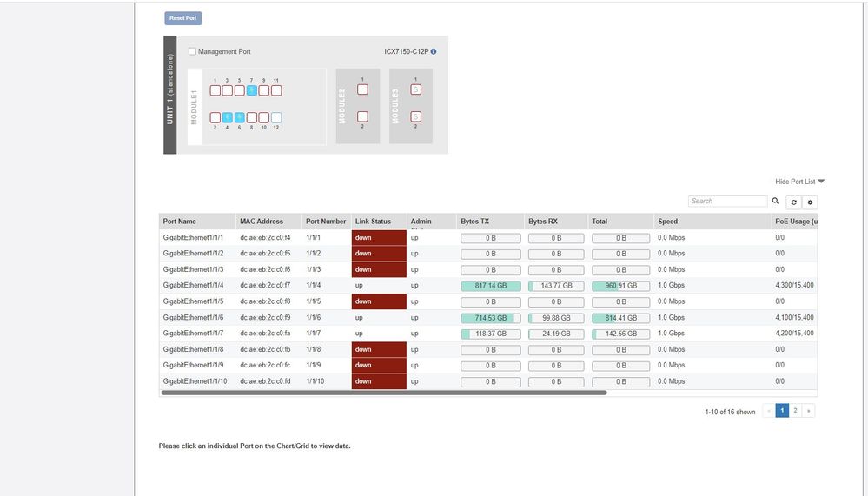Image resolution: width=868 pixels, height=496 pixels.
Task: Click the table's horizontal scrollbar
Action: pyautogui.click(x=383, y=393)
